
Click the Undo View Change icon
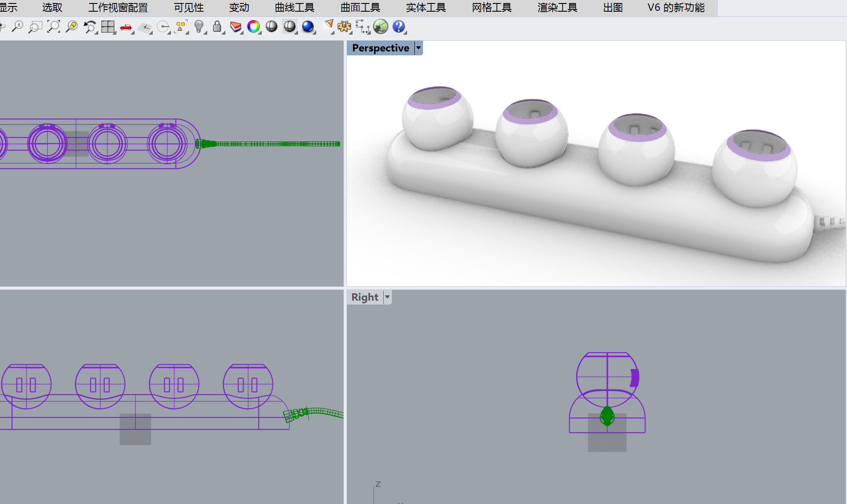point(90,27)
